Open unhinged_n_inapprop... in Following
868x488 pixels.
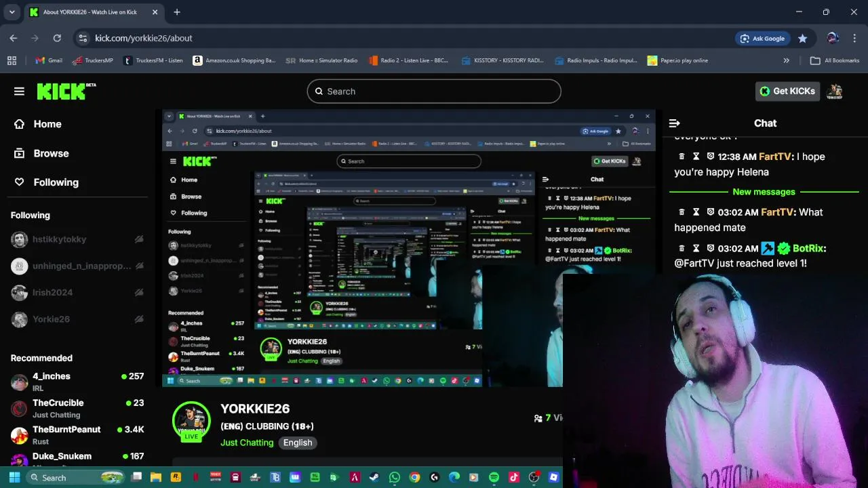tap(78, 266)
